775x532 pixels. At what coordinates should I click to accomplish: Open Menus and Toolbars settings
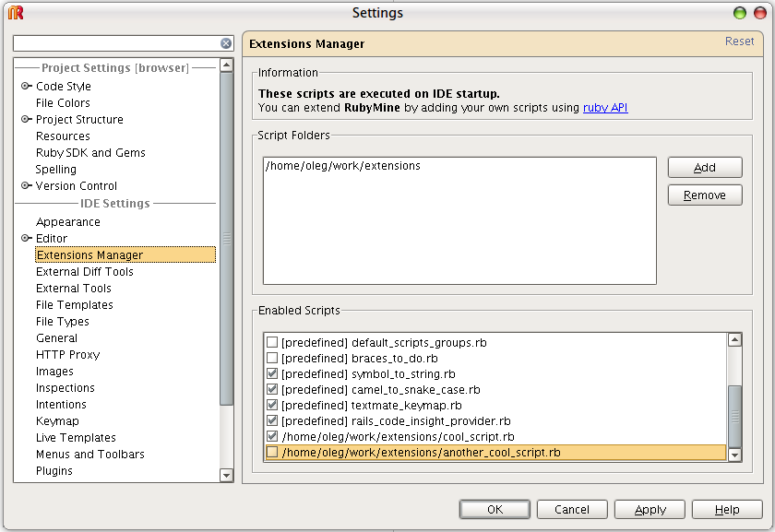pos(90,454)
